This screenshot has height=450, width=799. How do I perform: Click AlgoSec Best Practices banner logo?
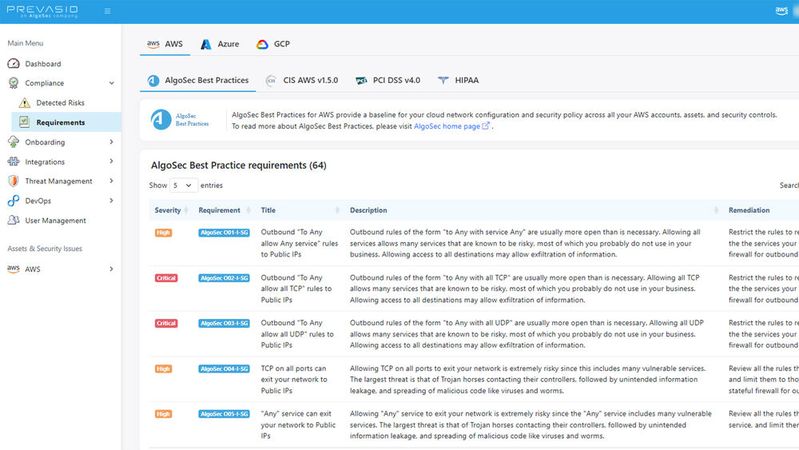tap(179, 120)
